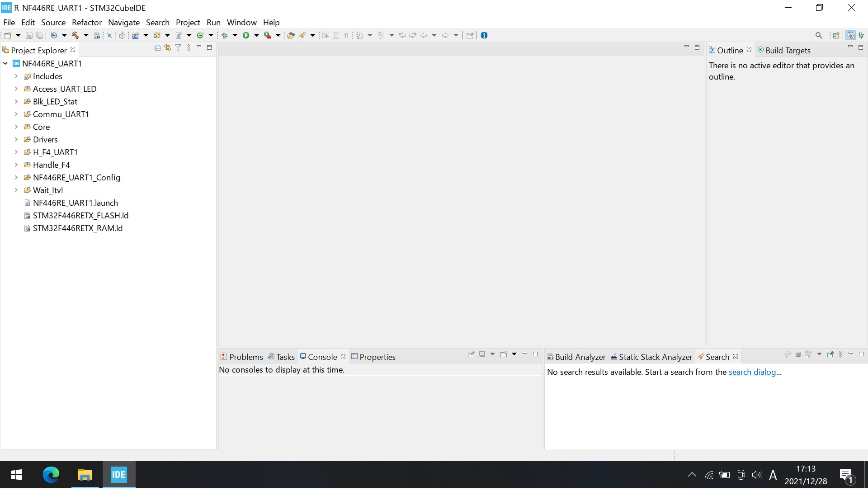Open the Project menu
Screen dimensions: 868x491
click(x=188, y=22)
